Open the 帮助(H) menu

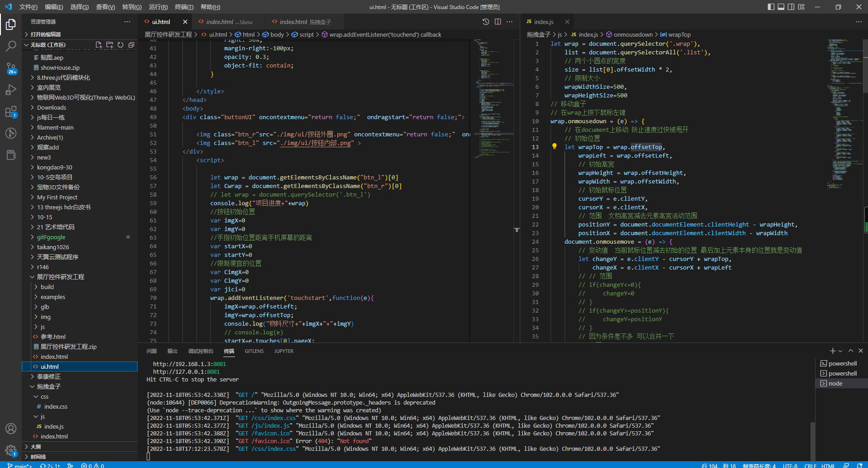pos(210,7)
